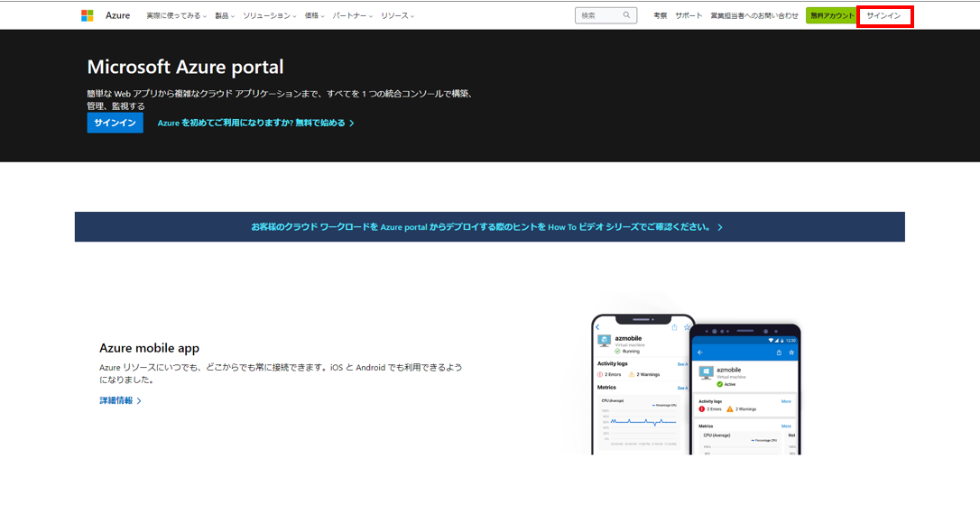Click the Azure mobile app phone image
Image resolution: width=980 pixels, height=522 pixels.
tap(696, 384)
